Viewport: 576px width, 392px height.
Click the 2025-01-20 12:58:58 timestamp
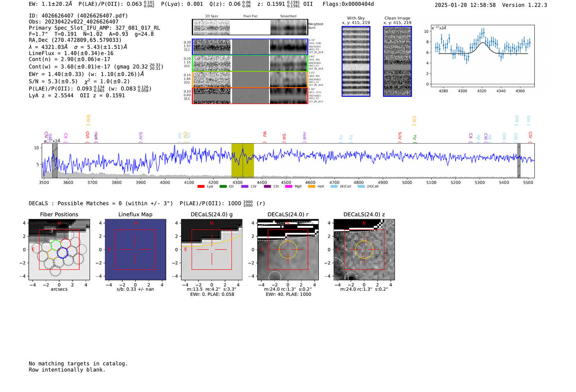(465, 5)
